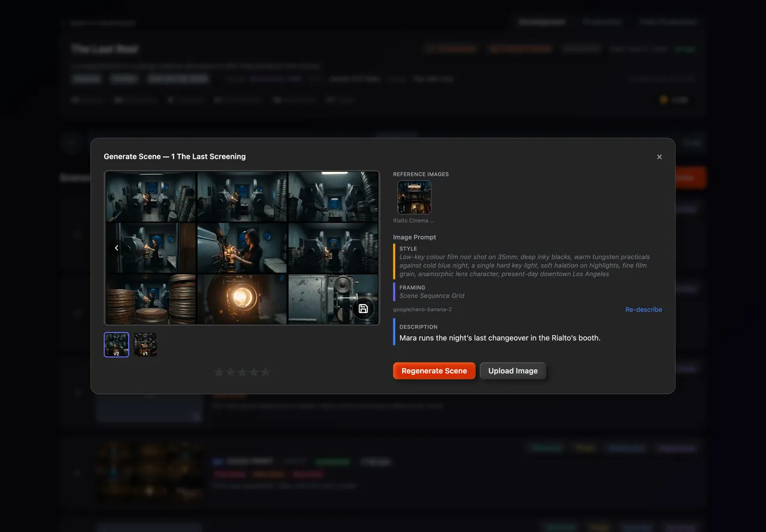Click the large generated scene grid preview
766x532 pixels.
pyautogui.click(x=242, y=248)
